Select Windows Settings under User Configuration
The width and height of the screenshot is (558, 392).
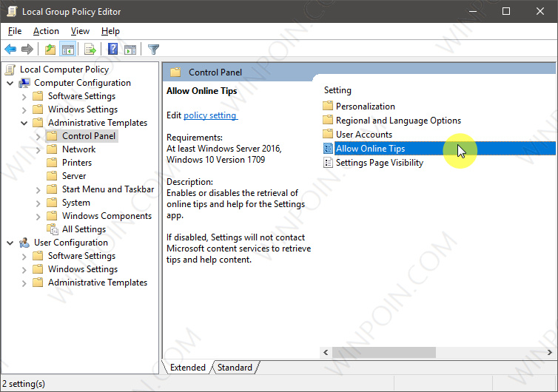click(x=83, y=269)
